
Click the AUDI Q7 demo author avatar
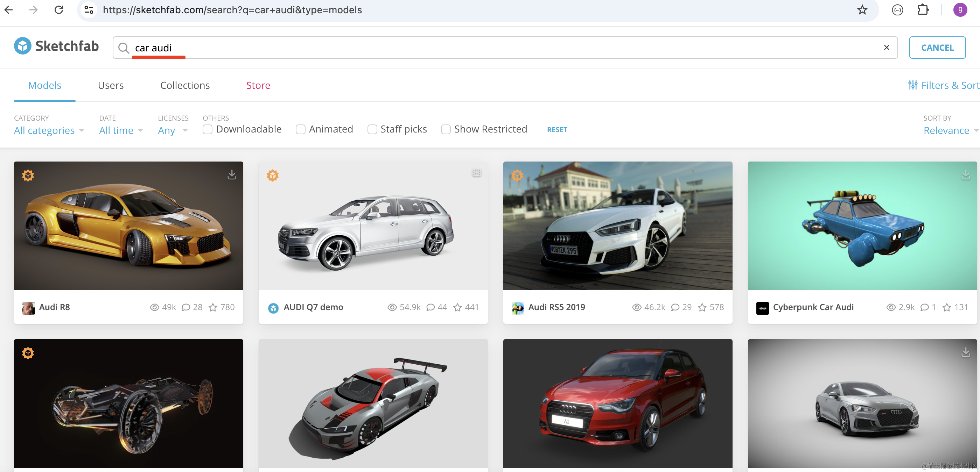[273, 308]
